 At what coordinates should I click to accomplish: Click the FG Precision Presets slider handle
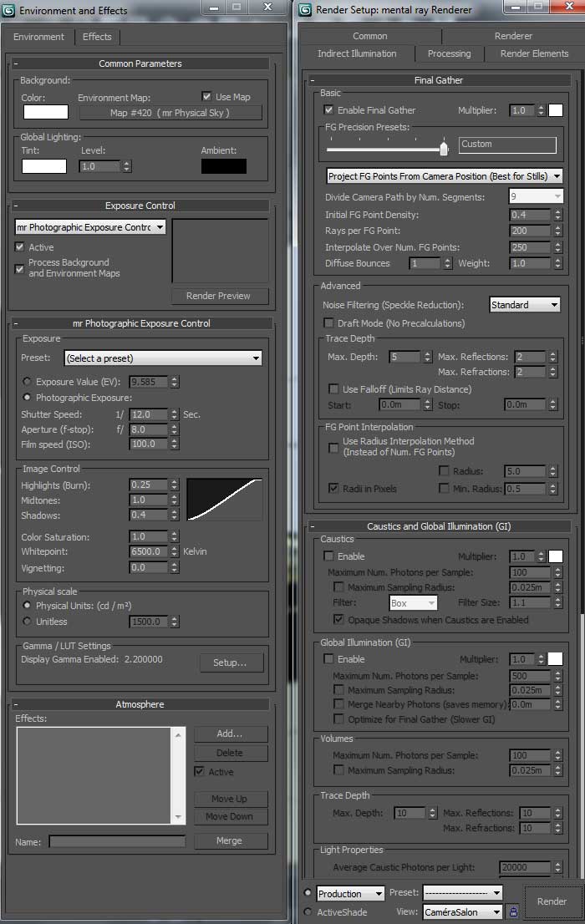(x=444, y=147)
